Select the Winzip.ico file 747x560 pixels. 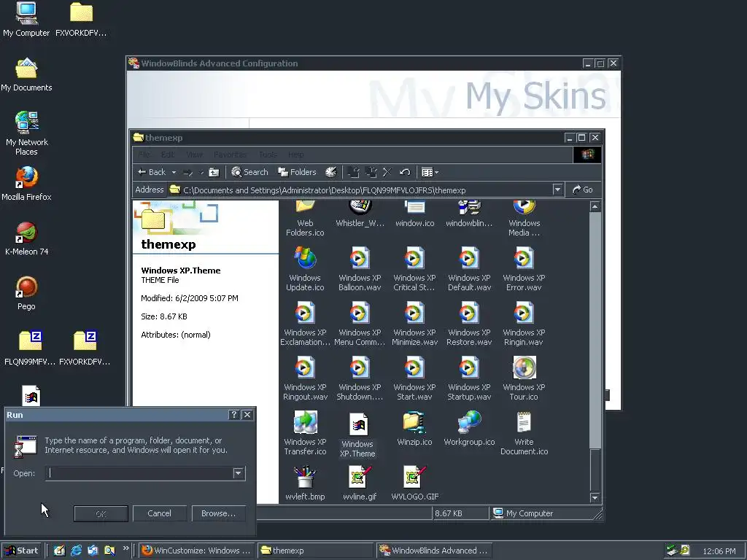[x=414, y=429]
